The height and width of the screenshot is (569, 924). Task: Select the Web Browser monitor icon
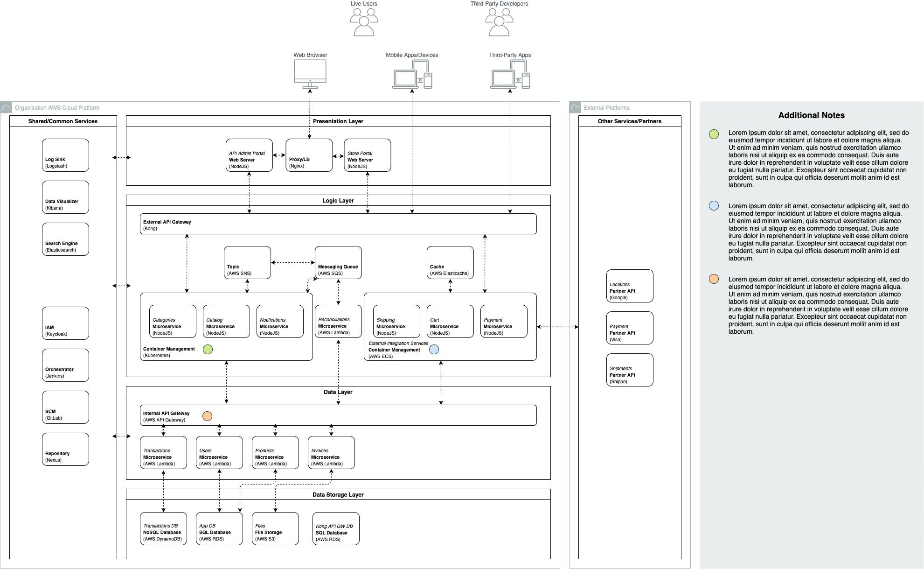(x=310, y=74)
